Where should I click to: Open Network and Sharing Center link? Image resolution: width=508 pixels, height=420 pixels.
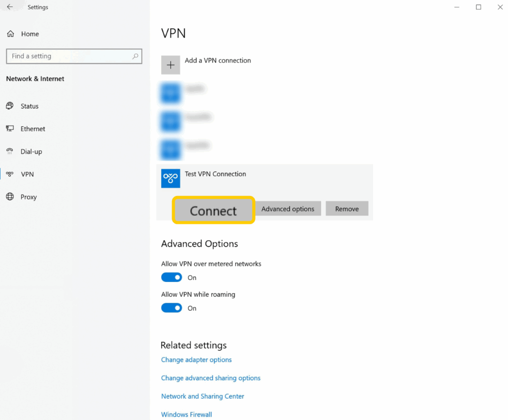[x=202, y=396]
